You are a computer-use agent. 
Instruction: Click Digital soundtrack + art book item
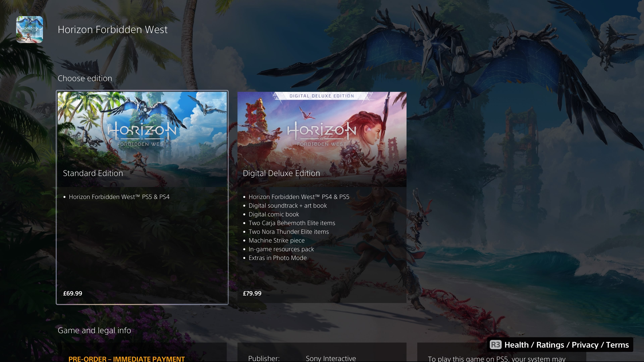click(287, 206)
